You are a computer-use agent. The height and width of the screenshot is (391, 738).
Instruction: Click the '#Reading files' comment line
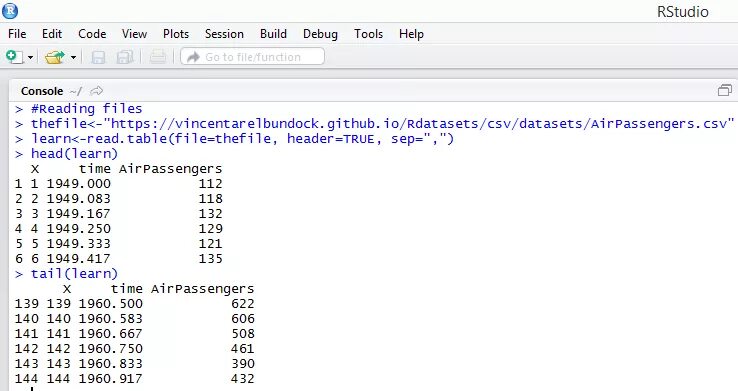pyautogui.click(x=87, y=109)
